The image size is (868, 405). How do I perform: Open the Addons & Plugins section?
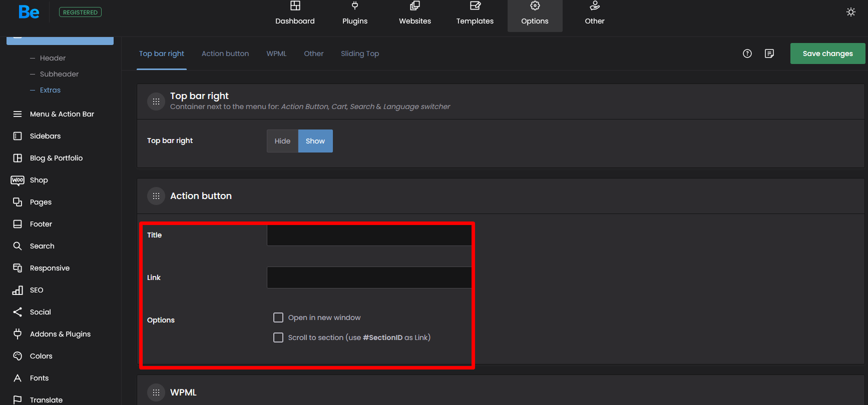click(60, 334)
